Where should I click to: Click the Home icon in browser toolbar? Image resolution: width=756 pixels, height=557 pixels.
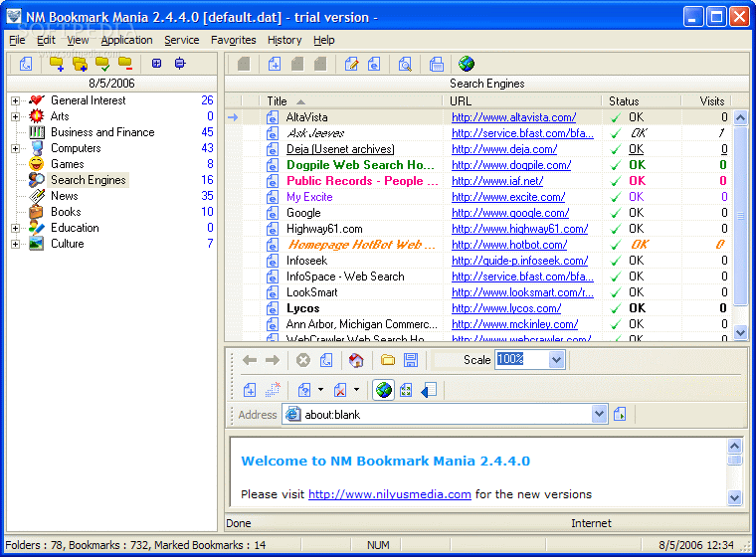click(356, 360)
